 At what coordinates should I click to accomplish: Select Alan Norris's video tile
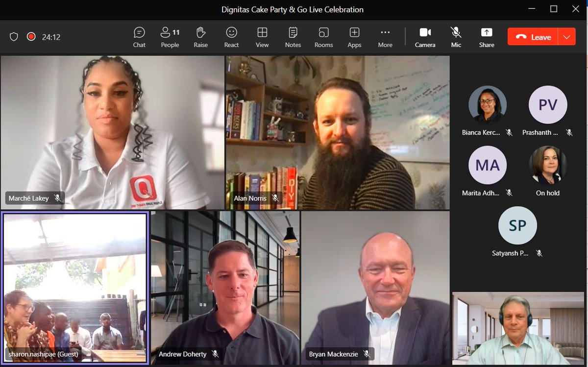(x=338, y=132)
